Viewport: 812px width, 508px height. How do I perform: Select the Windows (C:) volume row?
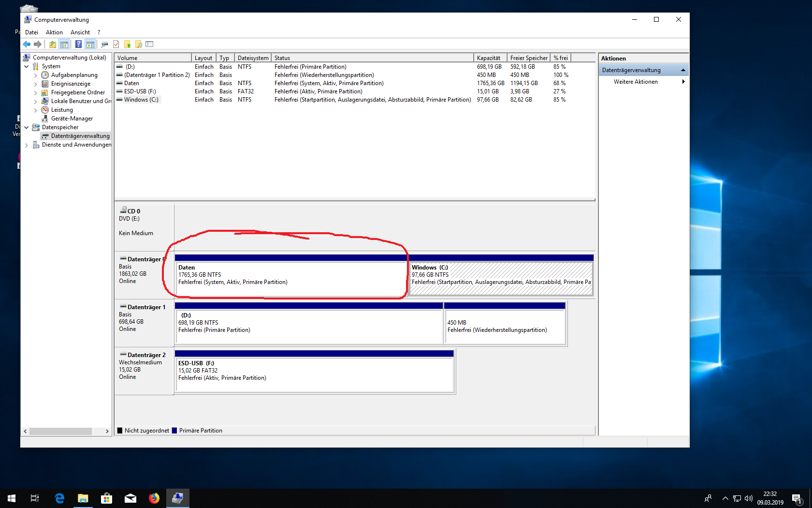pyautogui.click(x=343, y=100)
